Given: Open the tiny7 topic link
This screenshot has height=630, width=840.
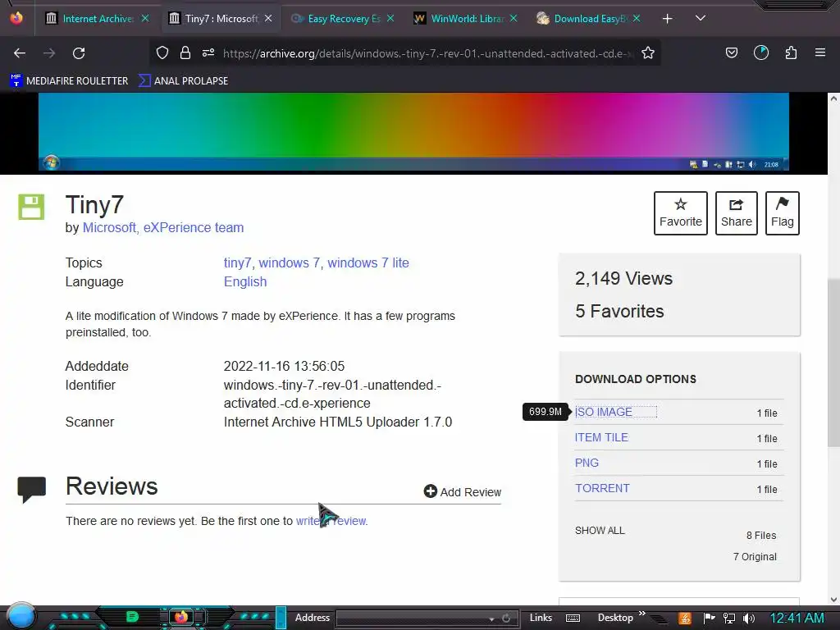Looking at the screenshot, I should tap(237, 263).
